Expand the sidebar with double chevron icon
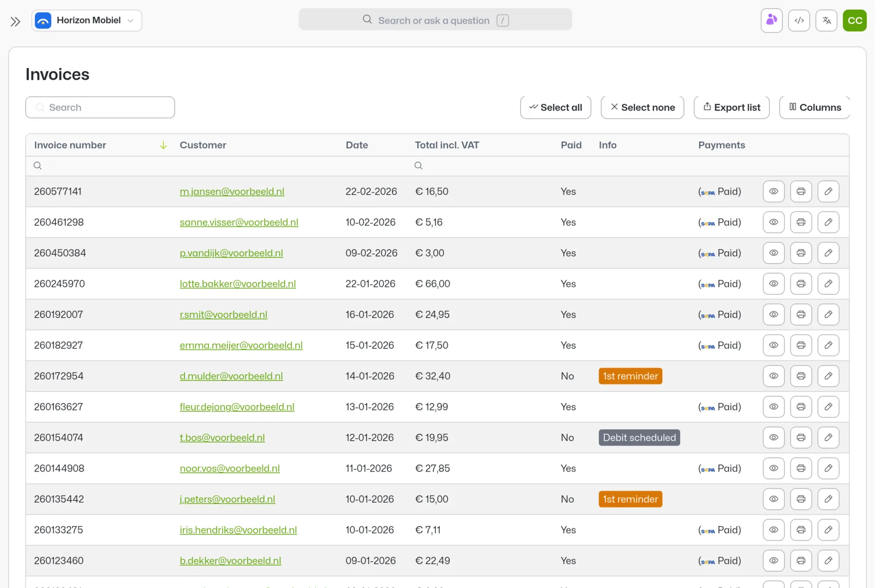The image size is (875, 588). (x=15, y=21)
